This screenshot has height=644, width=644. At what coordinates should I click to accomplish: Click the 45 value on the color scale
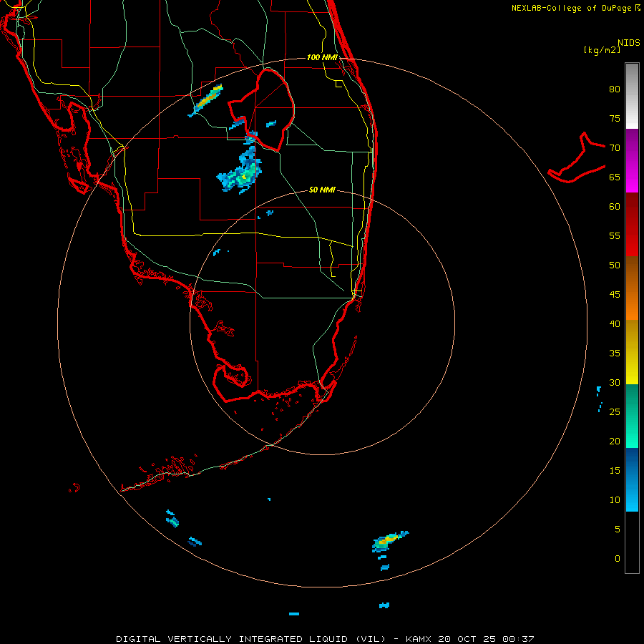point(615,295)
